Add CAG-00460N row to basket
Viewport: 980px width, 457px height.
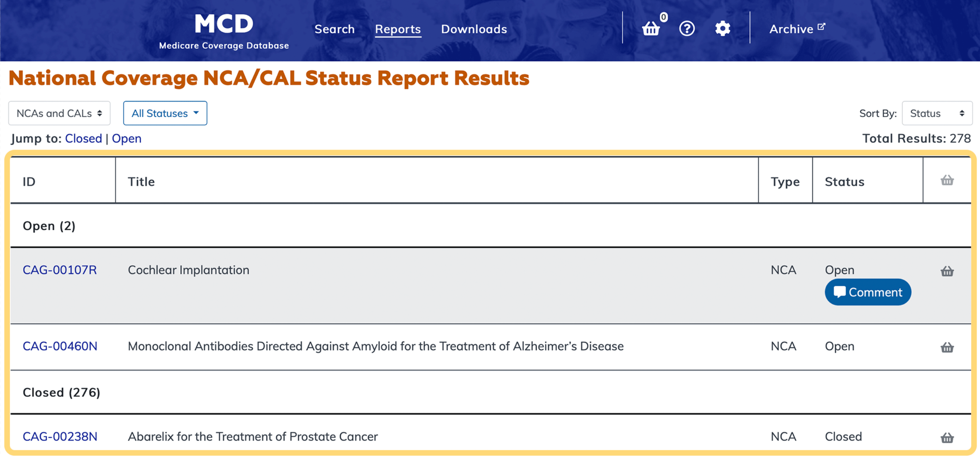(x=946, y=347)
